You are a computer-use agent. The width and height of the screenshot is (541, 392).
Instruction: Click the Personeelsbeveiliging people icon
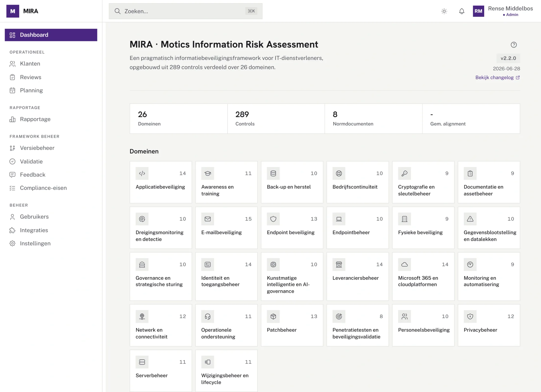coord(405,316)
